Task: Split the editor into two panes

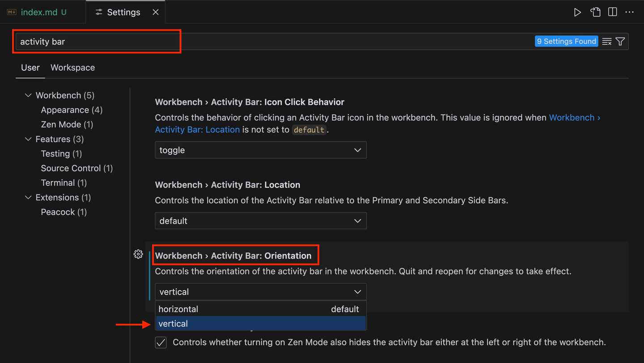Action: click(x=612, y=12)
